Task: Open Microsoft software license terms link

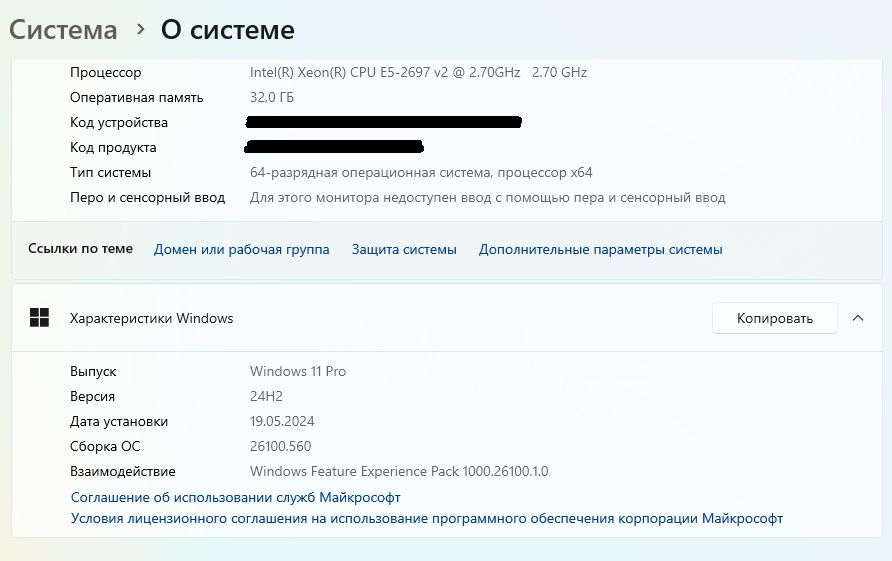Action: point(426,518)
